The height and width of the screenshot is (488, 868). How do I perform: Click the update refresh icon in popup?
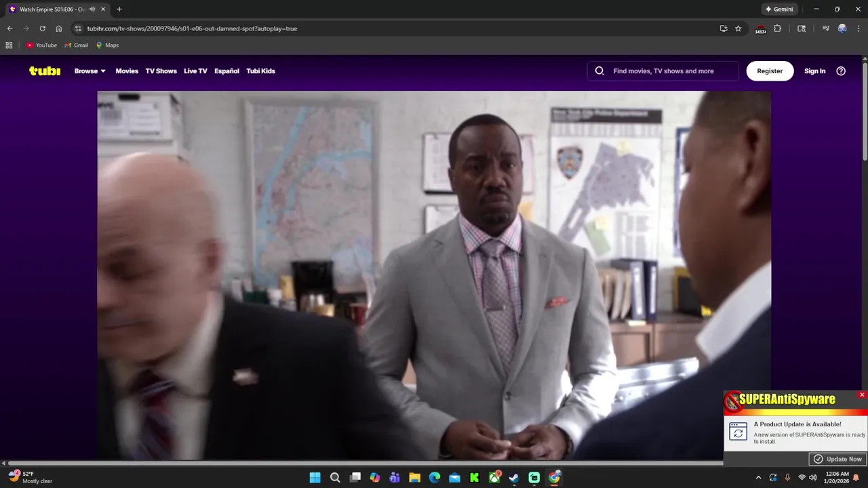tap(738, 431)
